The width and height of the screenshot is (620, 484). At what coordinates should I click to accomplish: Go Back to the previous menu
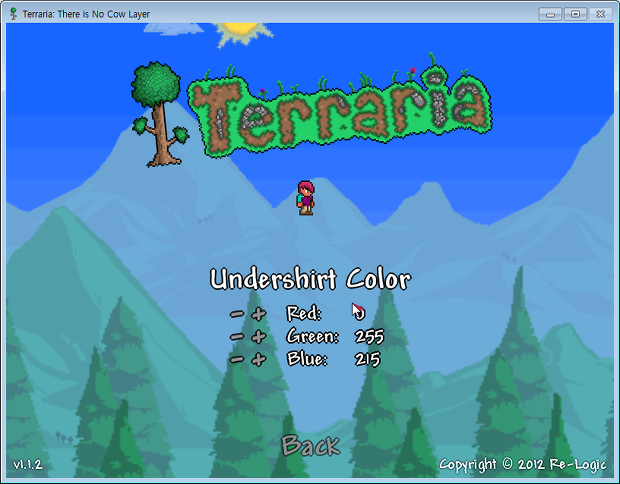click(310, 446)
